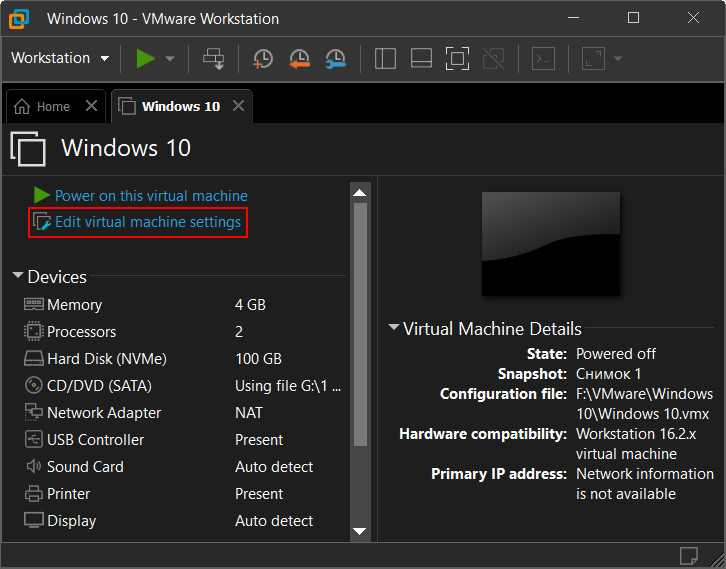Click the Display device icon
The height and width of the screenshot is (569, 726).
pos(33,520)
